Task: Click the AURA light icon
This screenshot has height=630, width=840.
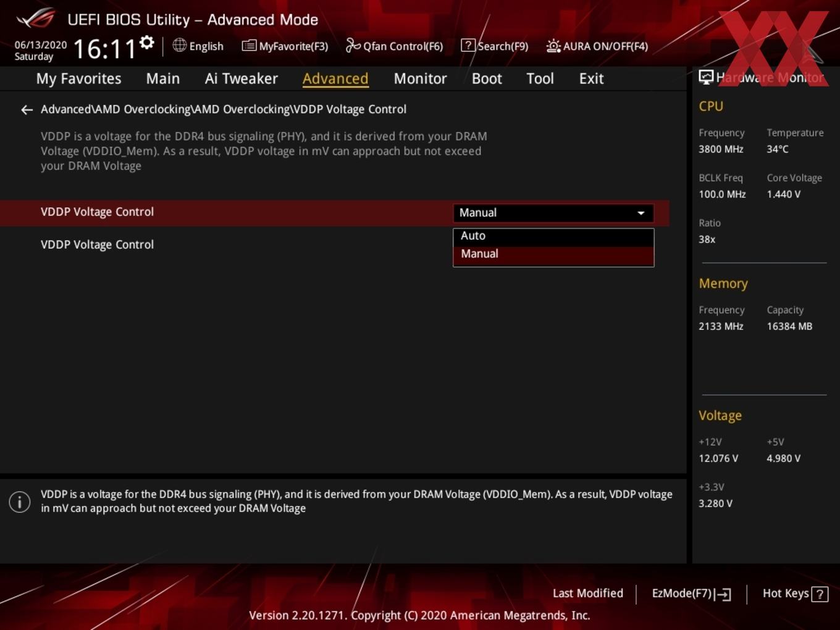Action: 553,46
